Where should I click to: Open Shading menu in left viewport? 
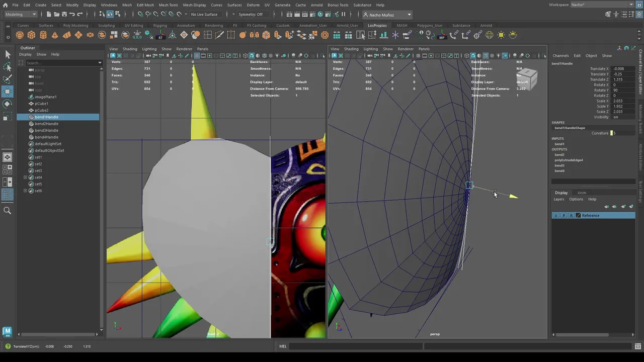pos(130,49)
